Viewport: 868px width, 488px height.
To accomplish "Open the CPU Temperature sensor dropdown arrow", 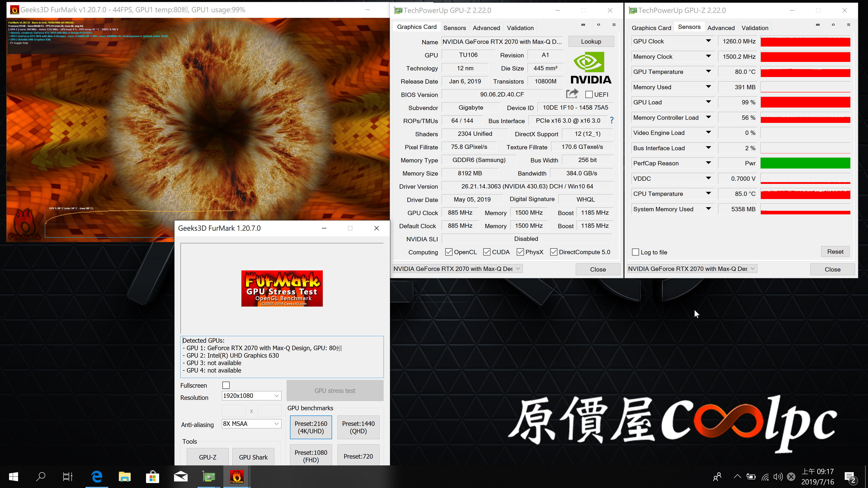I will (708, 193).
